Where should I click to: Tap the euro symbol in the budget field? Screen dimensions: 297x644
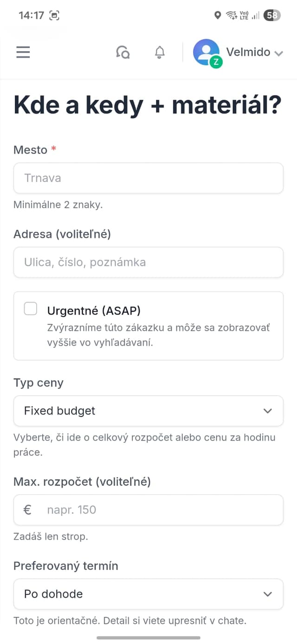click(28, 509)
